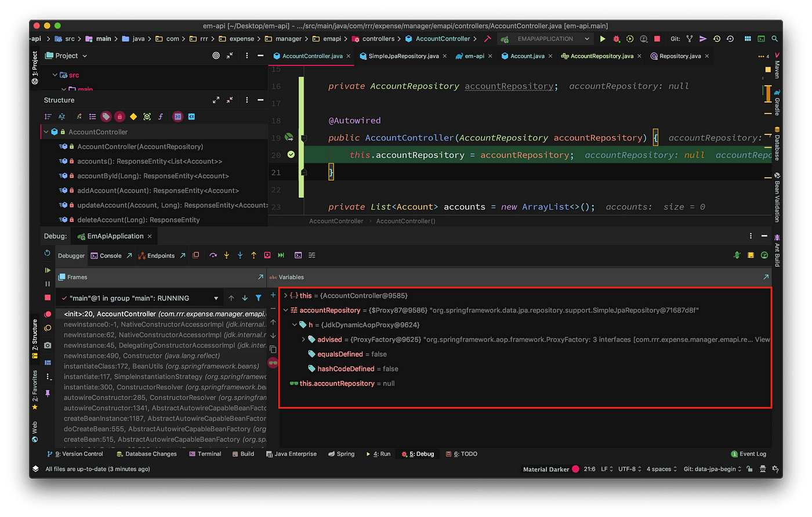The height and width of the screenshot is (517, 812).
Task: Build project with the hammer icon
Action: [487, 39]
